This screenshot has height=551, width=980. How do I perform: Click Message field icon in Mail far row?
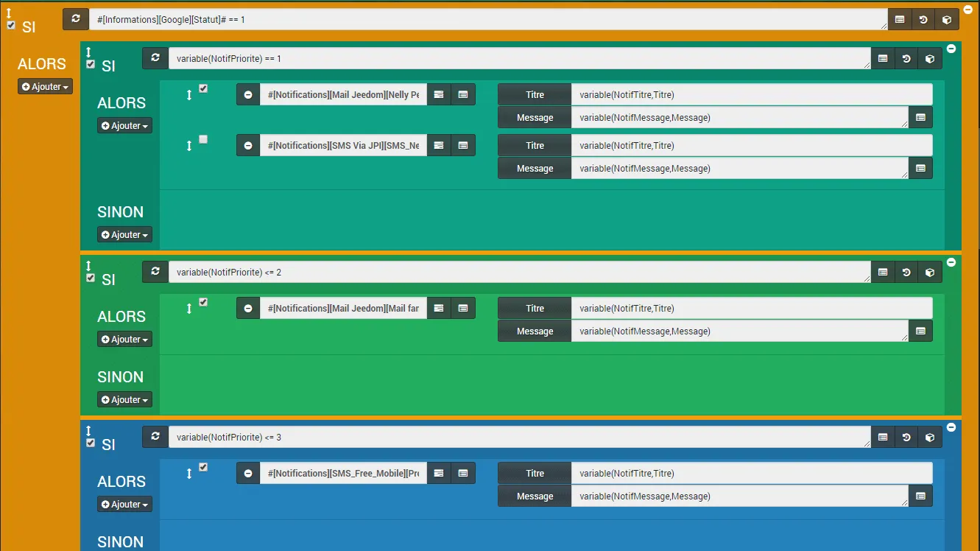click(x=920, y=331)
